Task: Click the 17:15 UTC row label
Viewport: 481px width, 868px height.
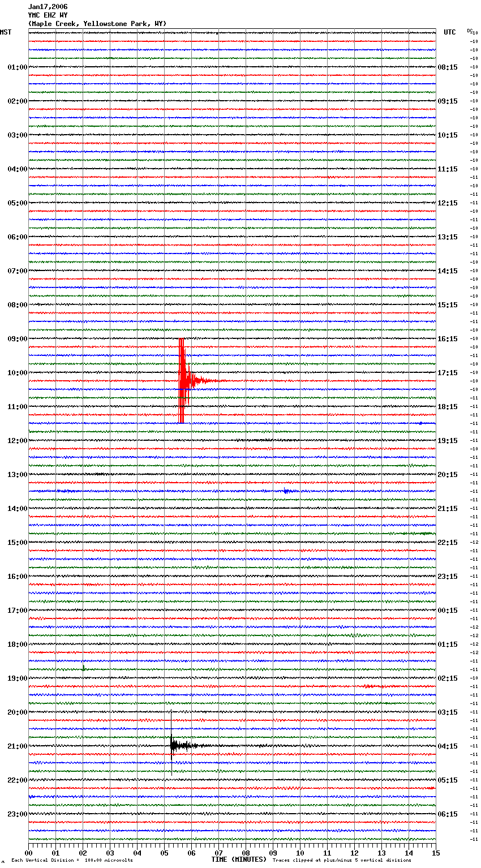Action: tap(448, 373)
